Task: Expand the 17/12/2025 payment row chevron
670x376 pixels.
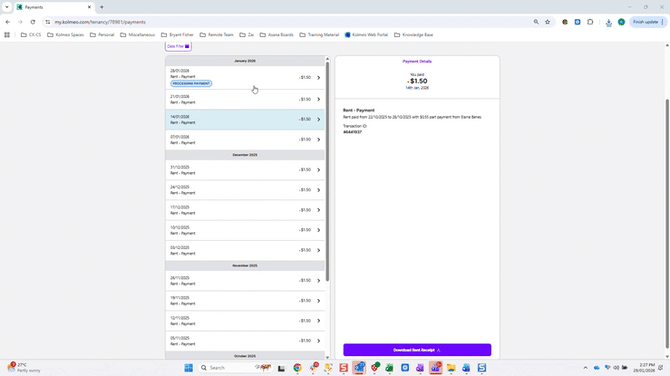Action: [318, 210]
